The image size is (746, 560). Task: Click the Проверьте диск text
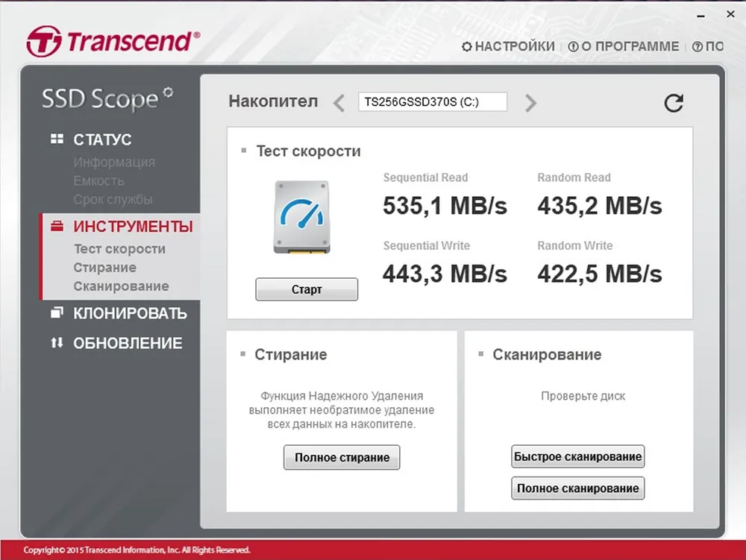(x=583, y=396)
